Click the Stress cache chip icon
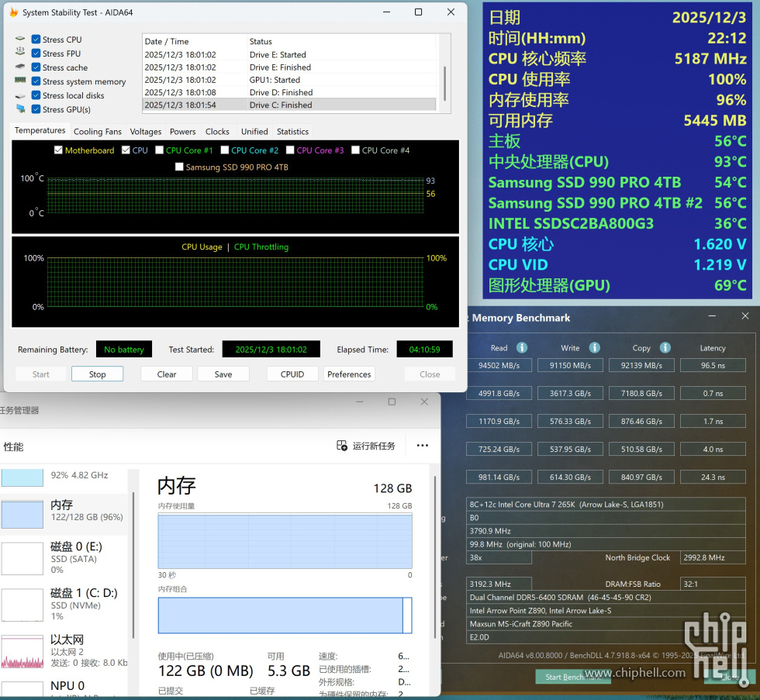Viewport: 760px width, 700px height. 20,67
